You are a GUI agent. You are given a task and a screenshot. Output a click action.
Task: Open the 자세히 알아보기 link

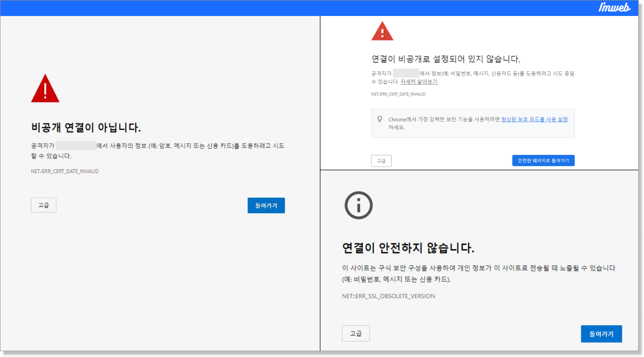(x=419, y=82)
